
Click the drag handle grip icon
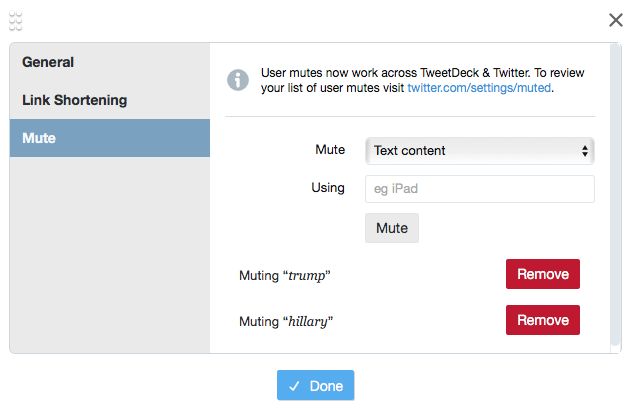tap(16, 20)
